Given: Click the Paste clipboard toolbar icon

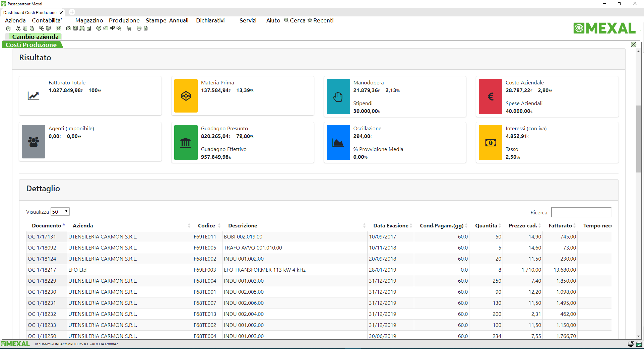Looking at the screenshot, I should click(x=32, y=28).
